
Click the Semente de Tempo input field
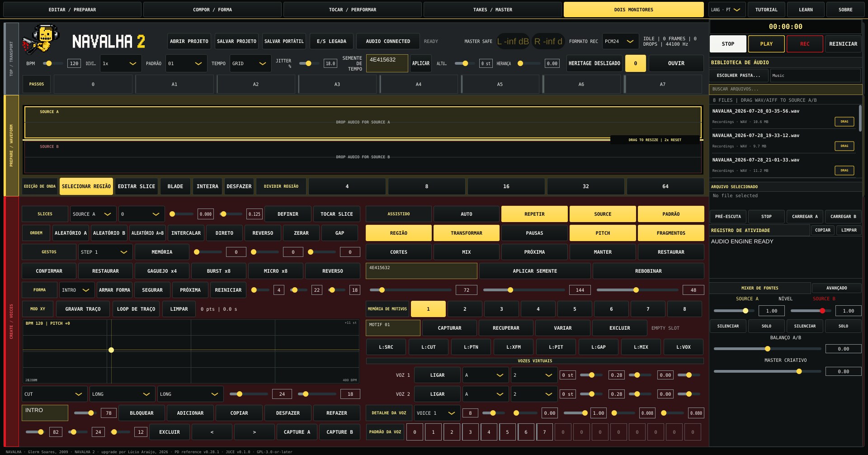click(x=387, y=63)
